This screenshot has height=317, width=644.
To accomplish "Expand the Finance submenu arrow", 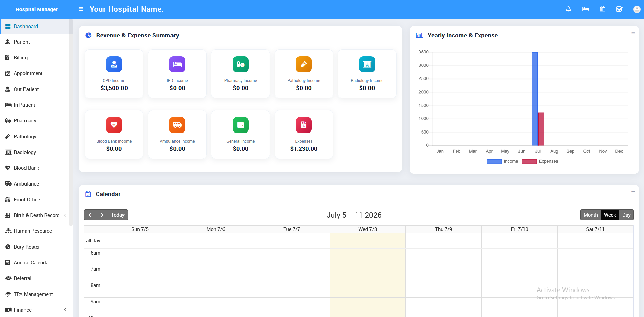I will tap(65, 310).
